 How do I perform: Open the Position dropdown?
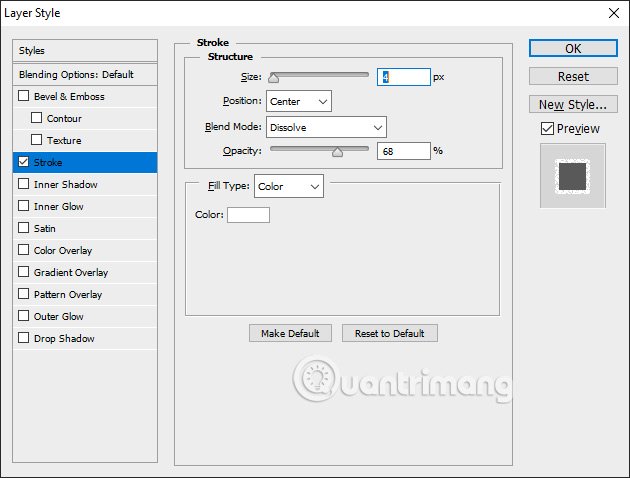(299, 101)
